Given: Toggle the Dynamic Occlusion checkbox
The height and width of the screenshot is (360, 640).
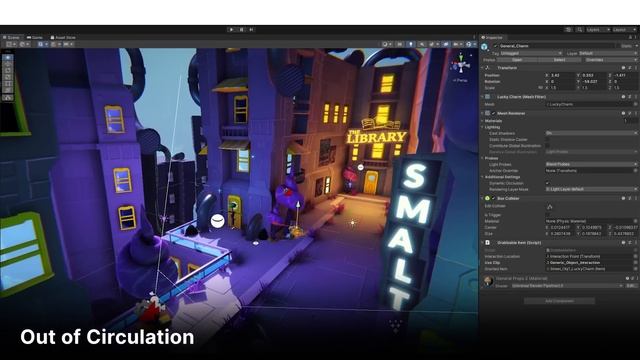Looking at the screenshot, I should click(x=547, y=183).
